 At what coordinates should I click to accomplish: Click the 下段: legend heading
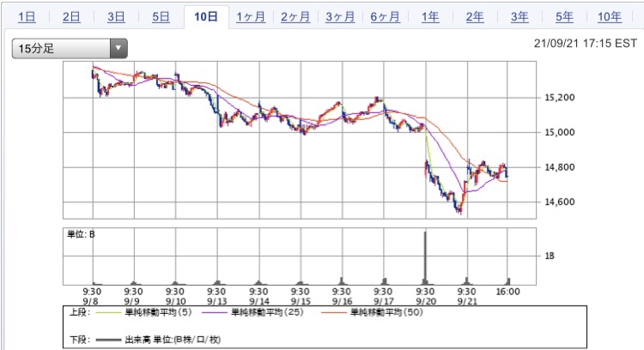(x=80, y=340)
